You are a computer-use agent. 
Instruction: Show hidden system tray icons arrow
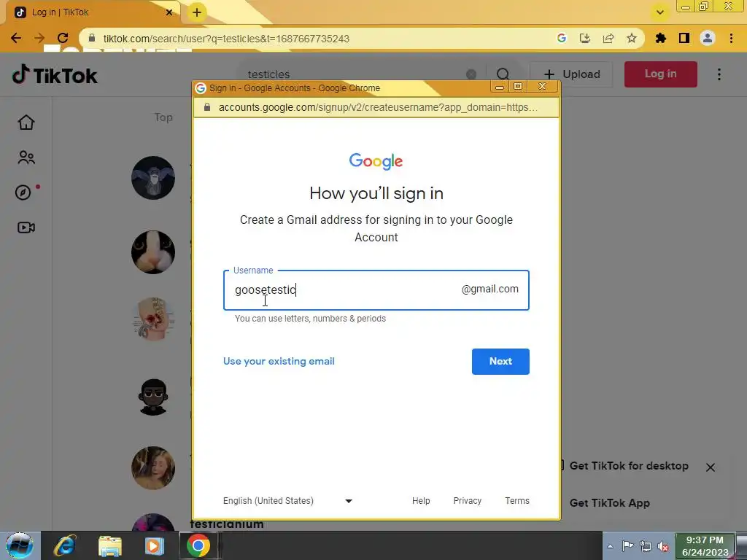[x=610, y=546]
